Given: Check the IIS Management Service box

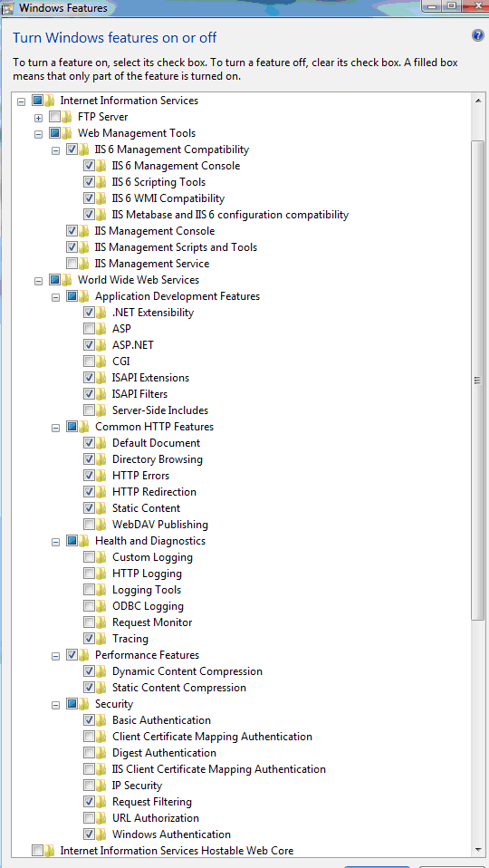Looking at the screenshot, I should (x=72, y=264).
